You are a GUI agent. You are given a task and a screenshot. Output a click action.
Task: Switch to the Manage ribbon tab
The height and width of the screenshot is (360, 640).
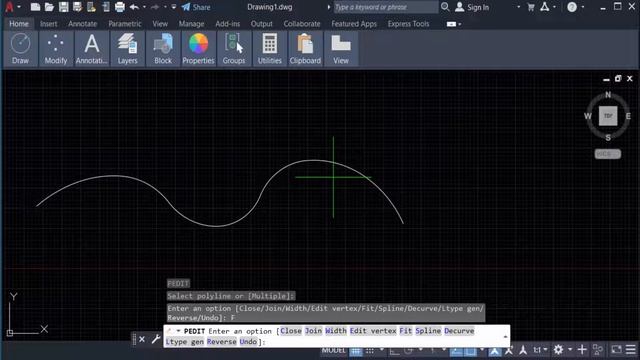191,24
